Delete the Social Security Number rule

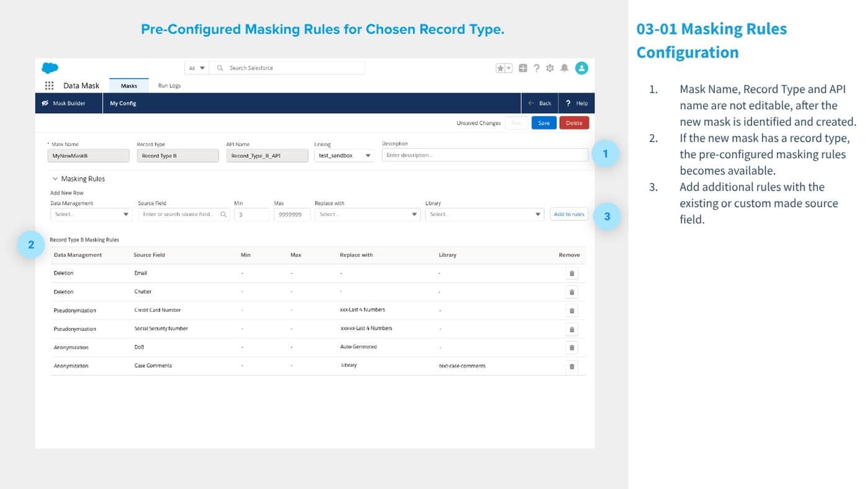tap(572, 329)
